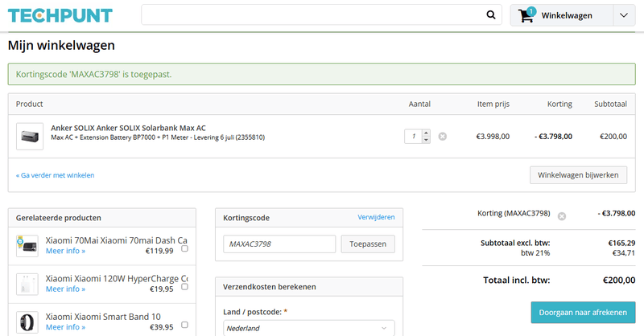Click the Product column header
644x336 pixels.
point(29,104)
